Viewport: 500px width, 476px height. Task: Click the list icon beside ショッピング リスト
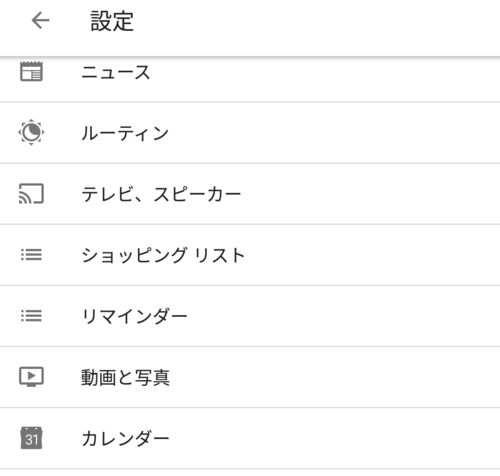coord(31,255)
